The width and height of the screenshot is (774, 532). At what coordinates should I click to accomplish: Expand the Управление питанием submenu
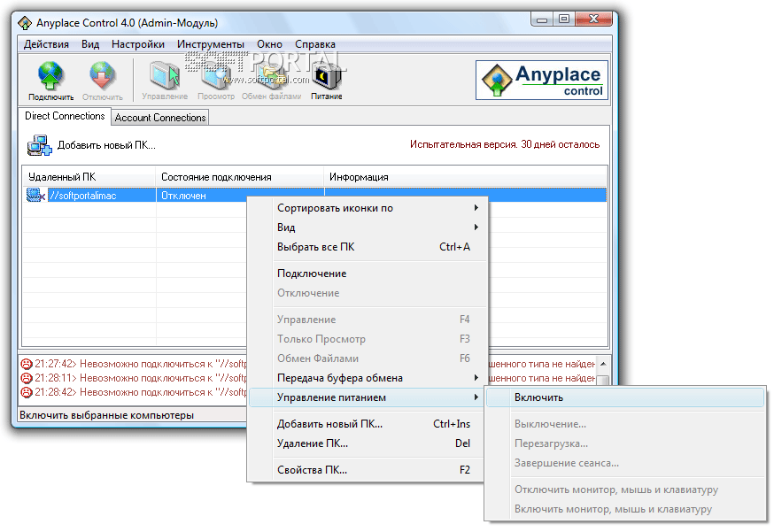click(368, 397)
